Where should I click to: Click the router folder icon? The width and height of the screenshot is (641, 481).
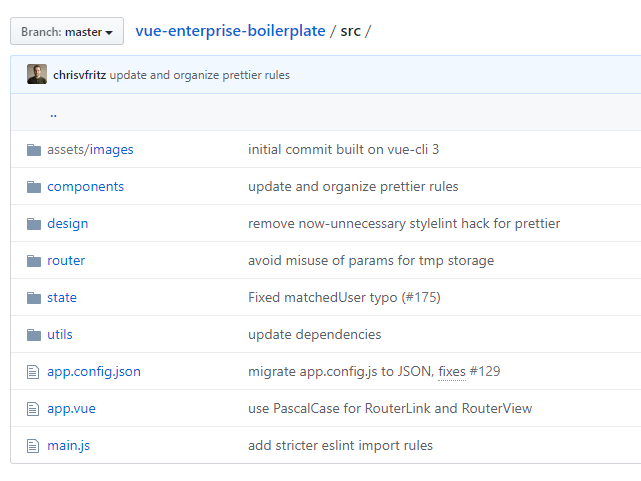[x=34, y=261]
